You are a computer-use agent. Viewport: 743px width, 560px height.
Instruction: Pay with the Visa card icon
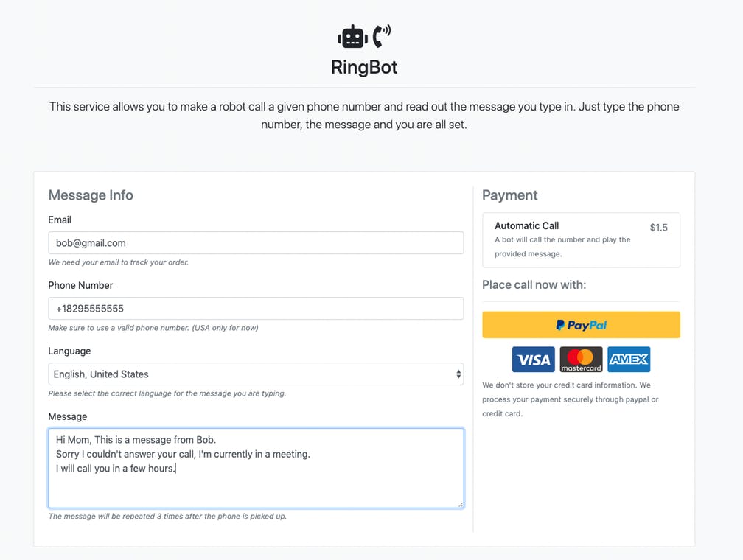[x=534, y=360]
